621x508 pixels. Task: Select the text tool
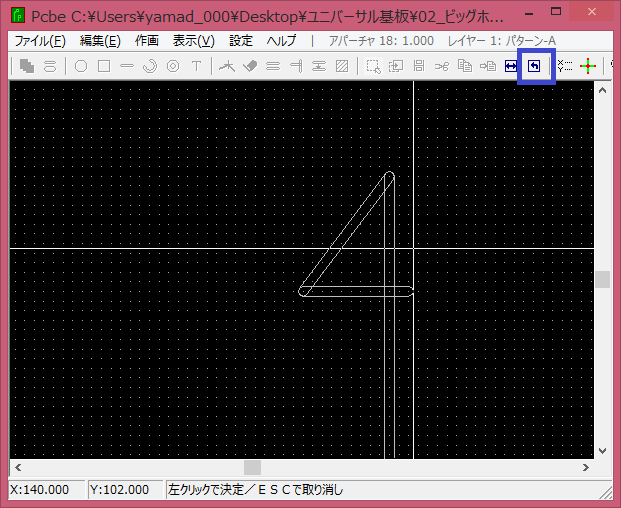pos(196,66)
